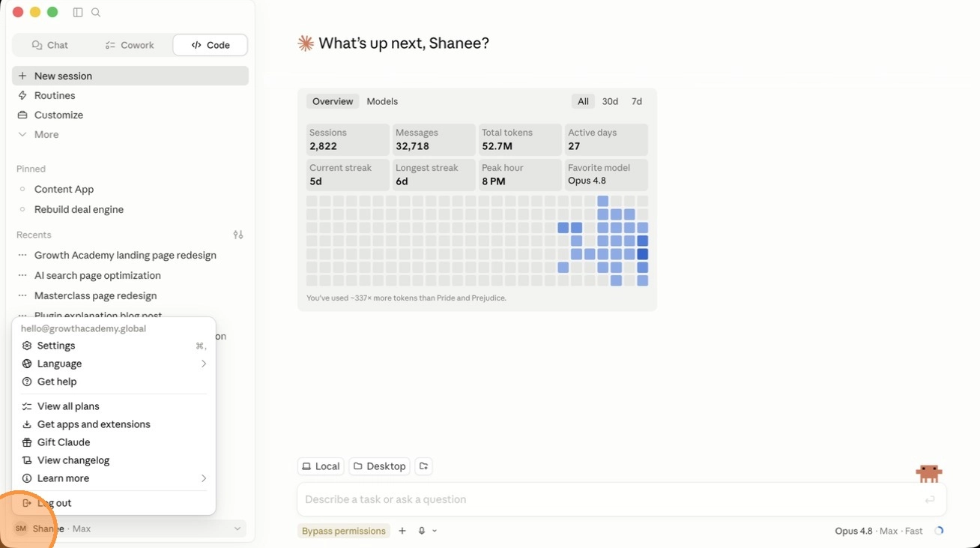980x548 pixels.
Task: Click the Peak hour 8 PM card
Action: point(520,175)
